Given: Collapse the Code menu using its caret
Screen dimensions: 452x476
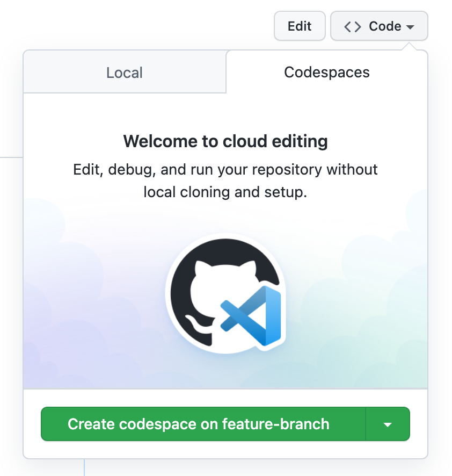Looking at the screenshot, I should [x=411, y=27].
